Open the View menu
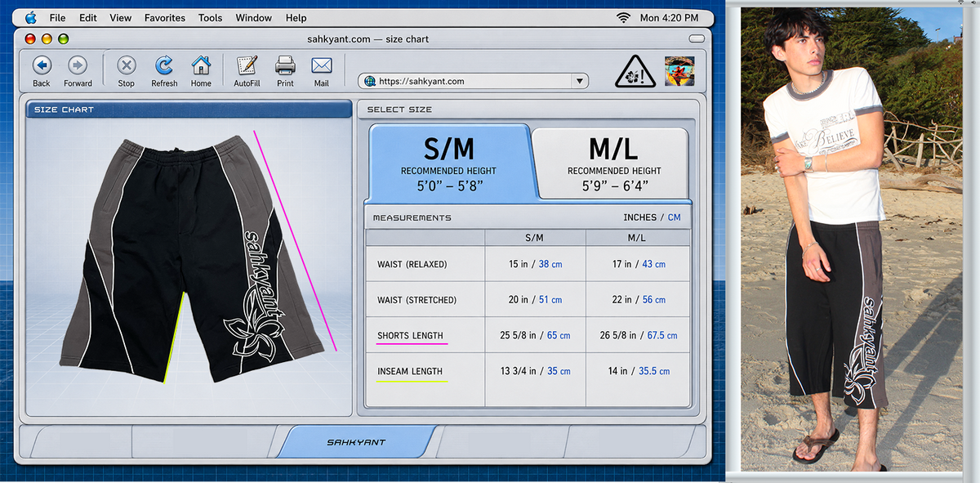Screen dimensions: 980x483 tap(121, 17)
